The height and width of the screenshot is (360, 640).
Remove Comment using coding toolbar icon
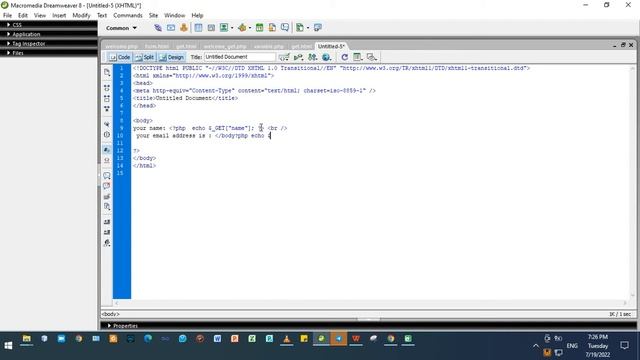point(107,186)
